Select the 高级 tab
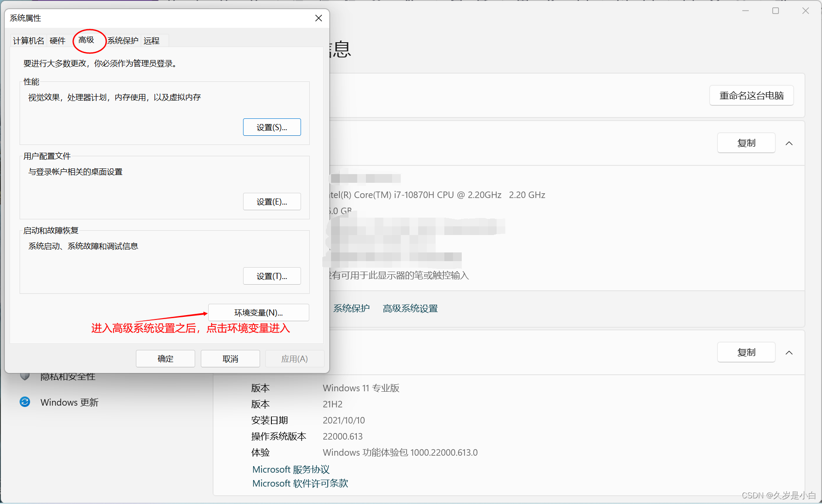Viewport: 822px width, 504px height. (86, 40)
